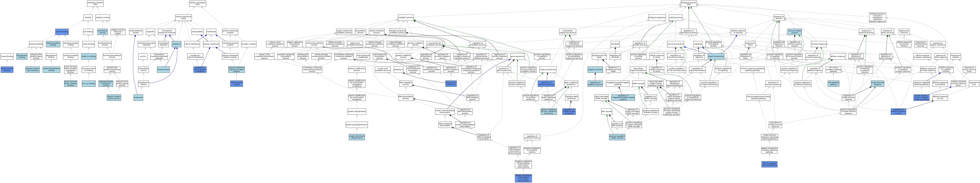Click 'regulation of interferon-beta production' node
980x183 pixels.
pos(569,112)
